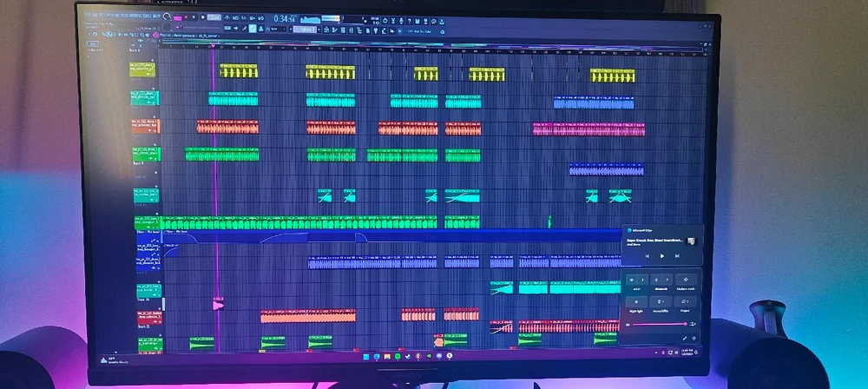Select first yellow clip on top track
Screen dimensions: 868x389
[239, 73]
